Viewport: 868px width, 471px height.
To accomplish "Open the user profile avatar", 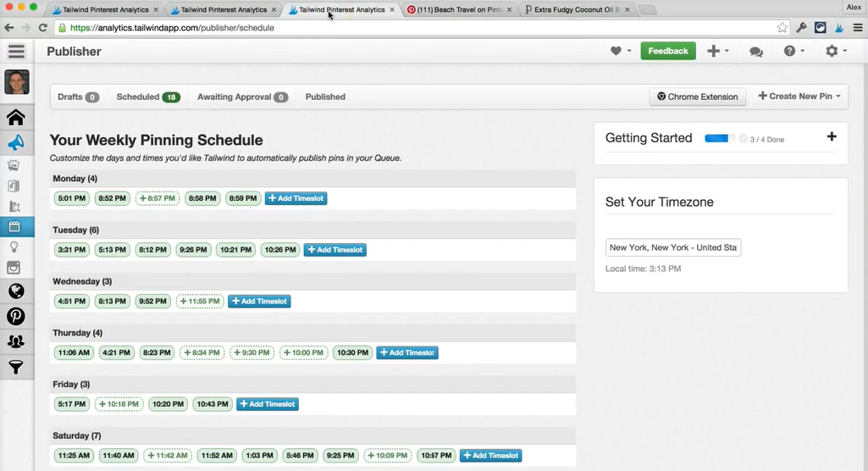I will 17,82.
